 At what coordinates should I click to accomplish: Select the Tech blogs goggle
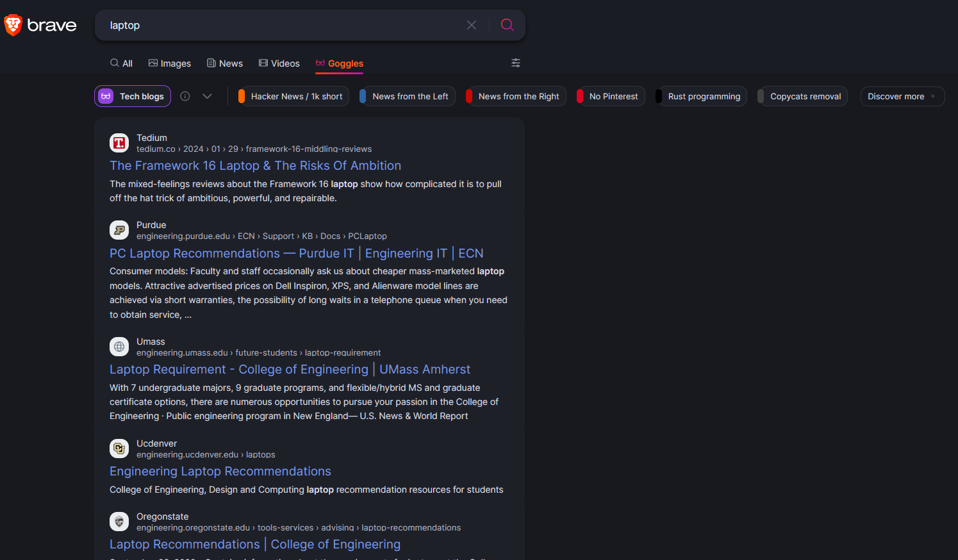click(133, 96)
